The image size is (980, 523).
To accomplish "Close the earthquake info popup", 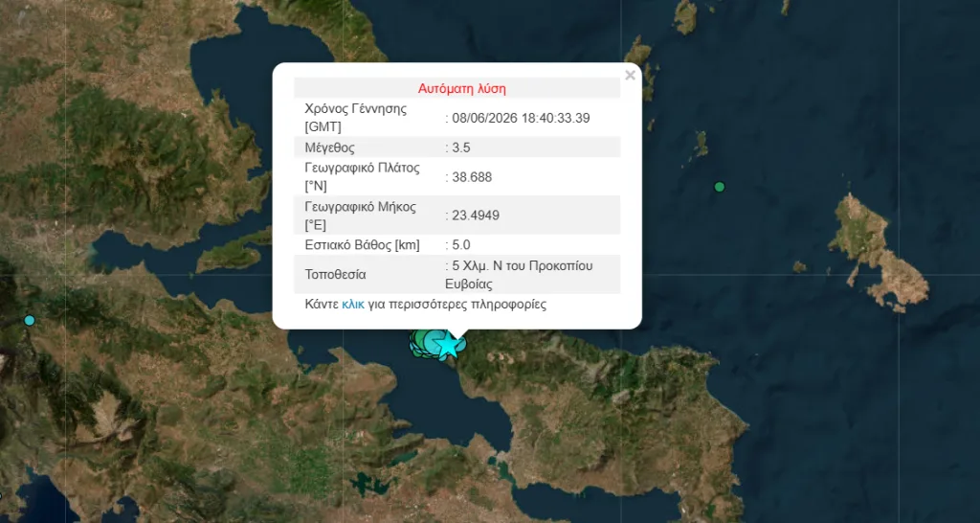I will tap(630, 76).
